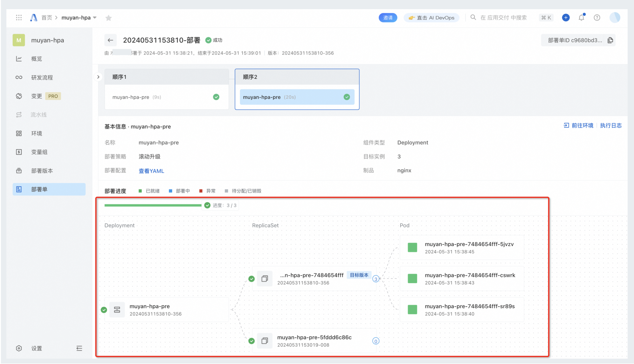Screen dimensions: 634x364
Task: Click the 目标版本 tag
Action: [x=359, y=275]
